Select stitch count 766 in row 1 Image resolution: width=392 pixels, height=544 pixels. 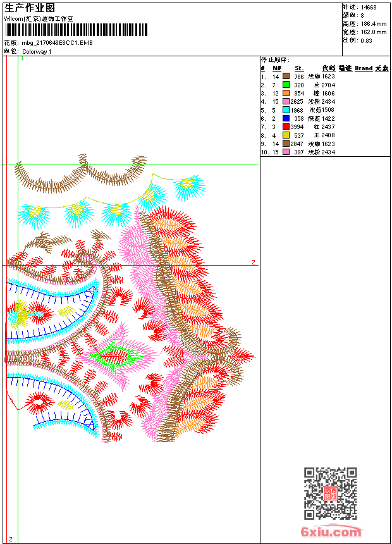(299, 77)
